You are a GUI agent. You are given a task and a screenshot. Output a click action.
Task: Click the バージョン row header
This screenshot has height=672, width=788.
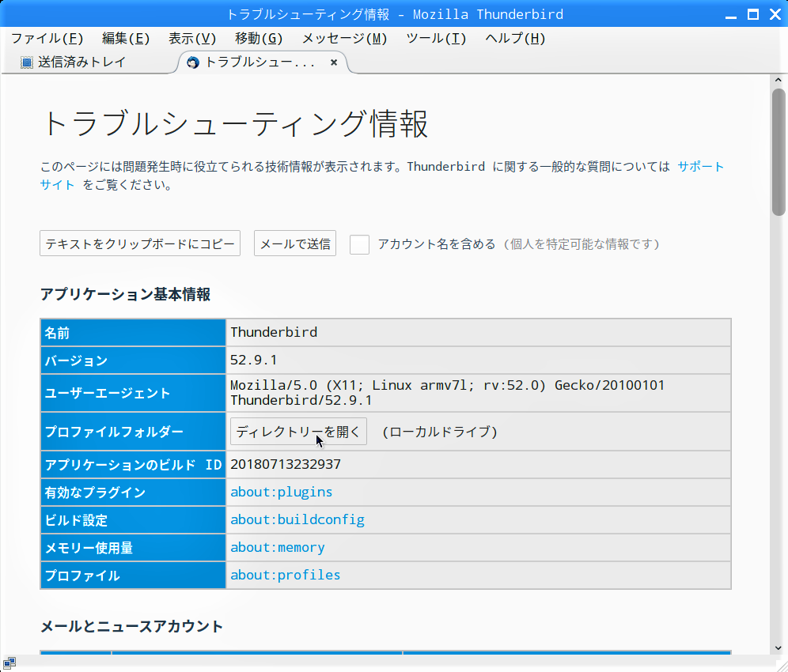pyautogui.click(x=133, y=360)
